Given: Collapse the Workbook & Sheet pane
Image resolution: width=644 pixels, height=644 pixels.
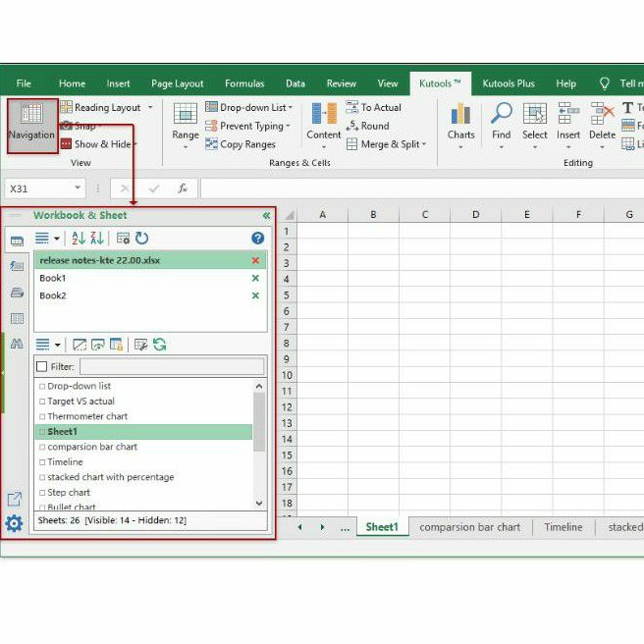Looking at the screenshot, I should 266,215.
